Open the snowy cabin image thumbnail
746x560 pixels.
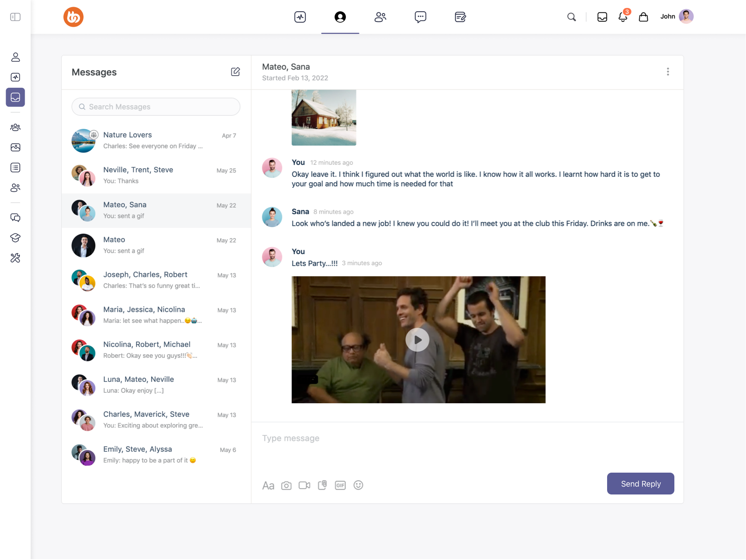click(x=324, y=118)
